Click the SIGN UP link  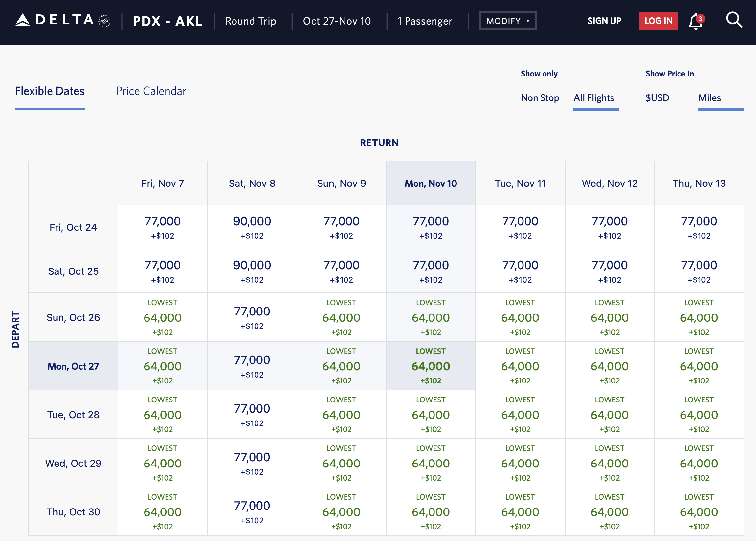[x=604, y=21]
